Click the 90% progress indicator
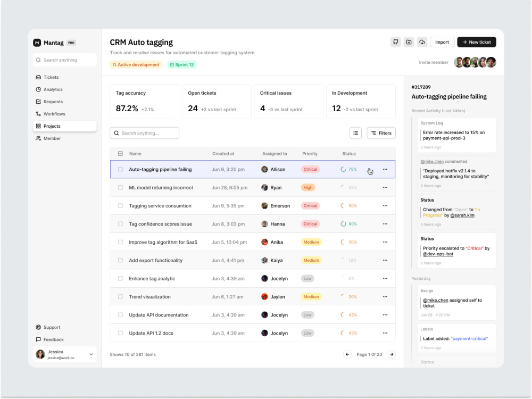 click(x=348, y=224)
